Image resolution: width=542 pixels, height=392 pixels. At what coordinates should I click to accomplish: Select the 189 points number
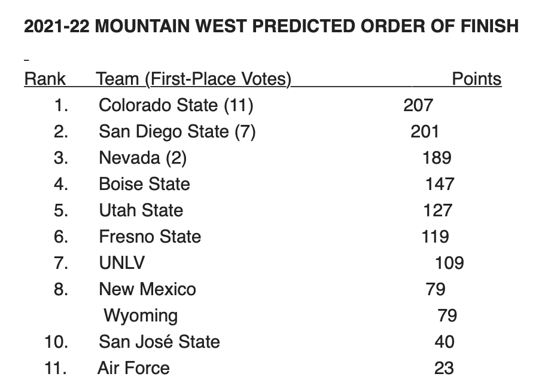(x=436, y=158)
